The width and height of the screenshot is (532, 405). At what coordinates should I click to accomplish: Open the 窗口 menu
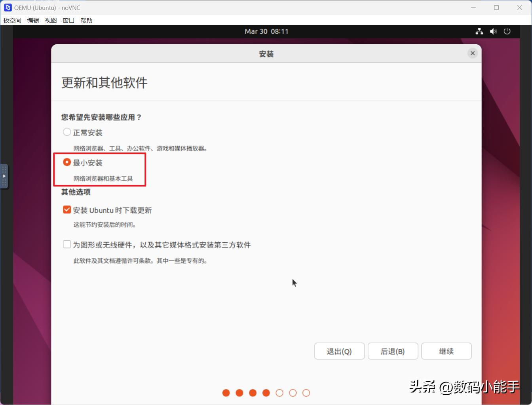(x=68, y=20)
